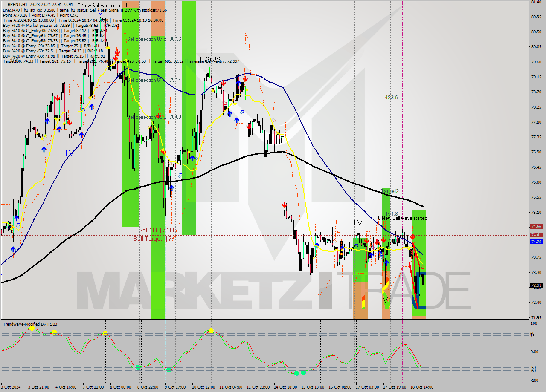Select the top '0 New Sell wave started' label
Image resolution: width=546 pixels, height=392 pixels.
[x=102, y=6]
